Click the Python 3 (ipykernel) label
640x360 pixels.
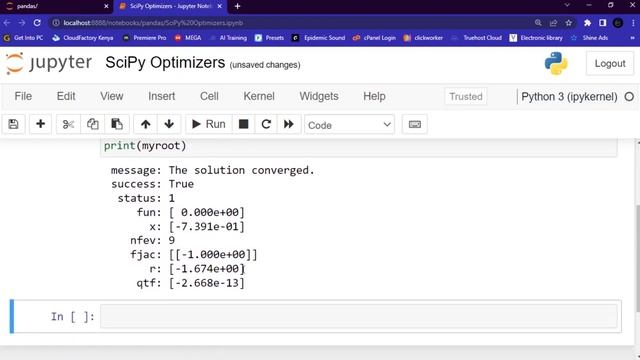point(569,97)
